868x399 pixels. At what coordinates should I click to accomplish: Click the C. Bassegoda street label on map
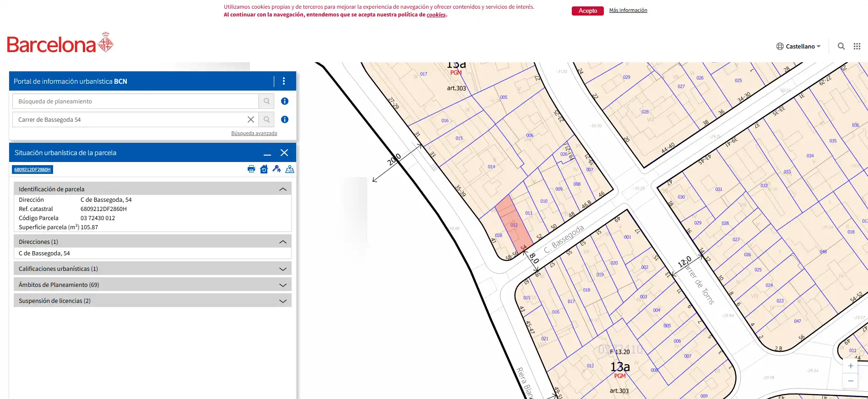coord(564,239)
